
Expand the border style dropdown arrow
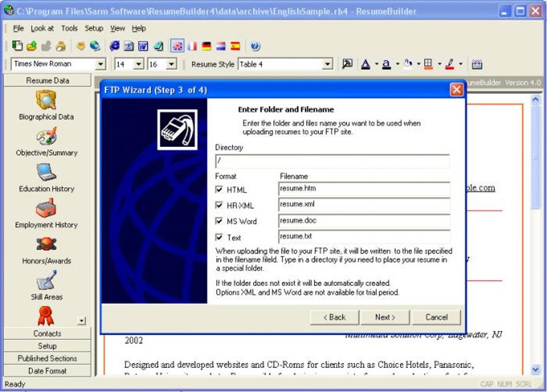439,64
